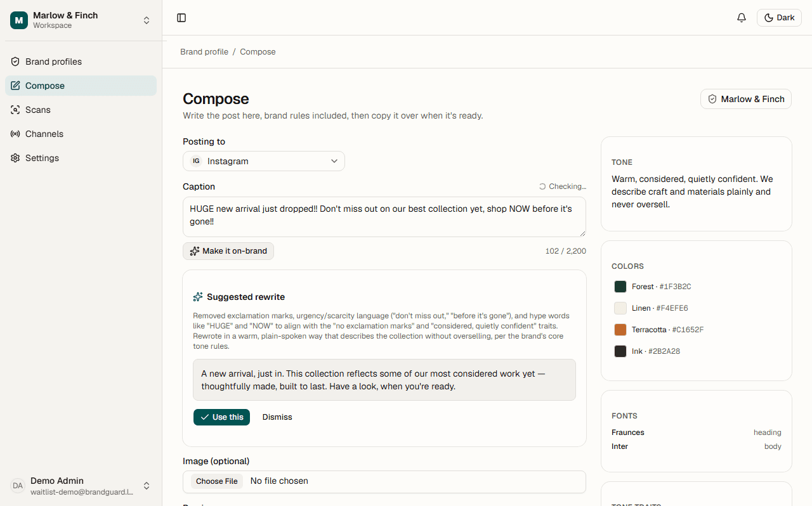Open the Posting to Instagram dropdown
This screenshot has height=506, width=812.
[264, 161]
